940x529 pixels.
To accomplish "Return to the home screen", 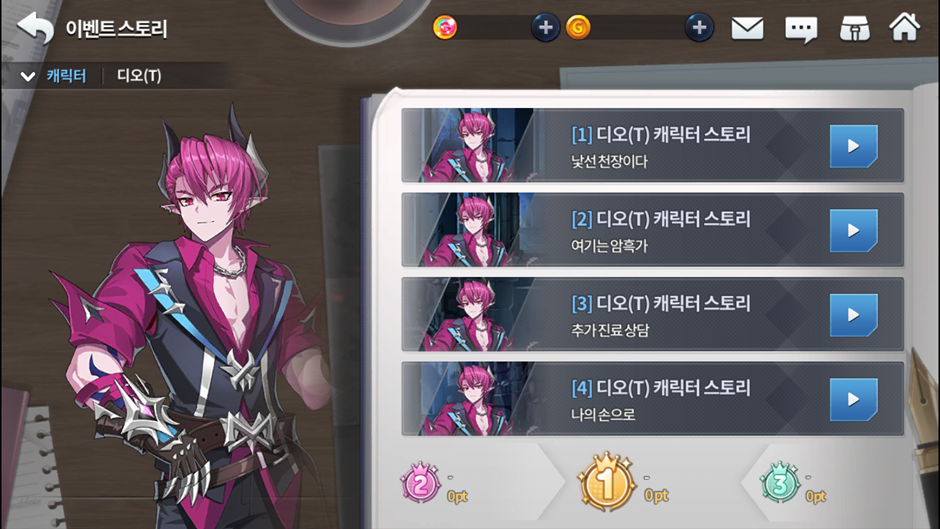I will pyautogui.click(x=904, y=27).
